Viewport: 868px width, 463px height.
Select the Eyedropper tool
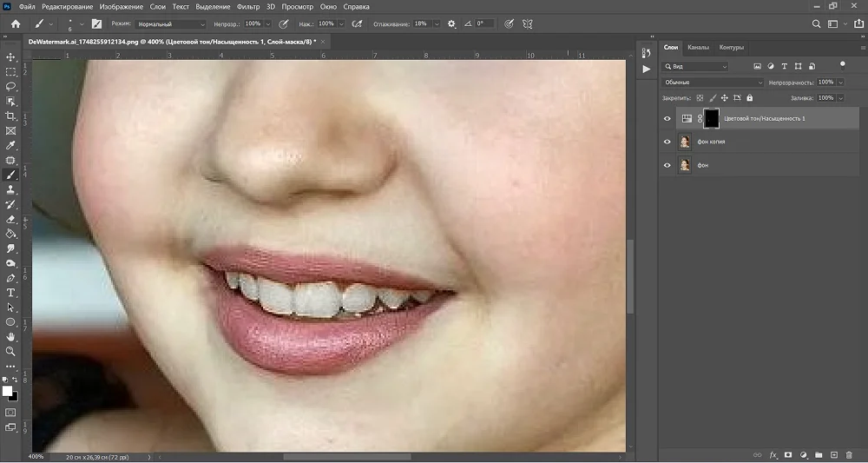tap(10, 145)
